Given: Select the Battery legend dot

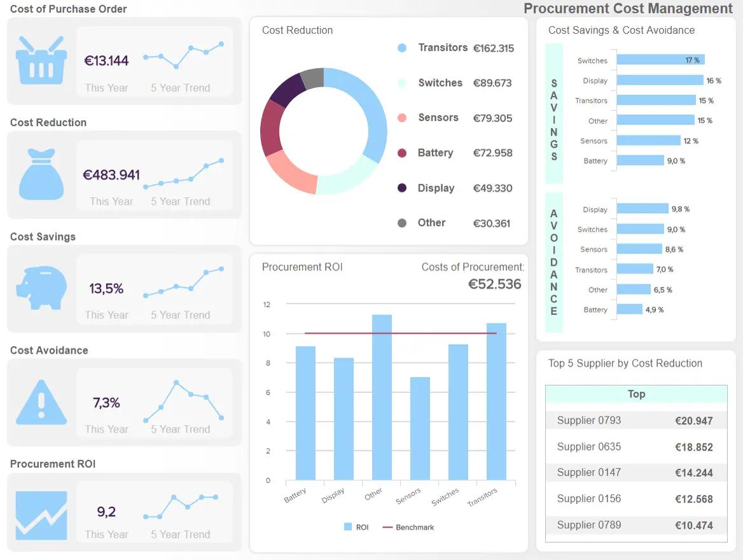Looking at the screenshot, I should tap(402, 153).
